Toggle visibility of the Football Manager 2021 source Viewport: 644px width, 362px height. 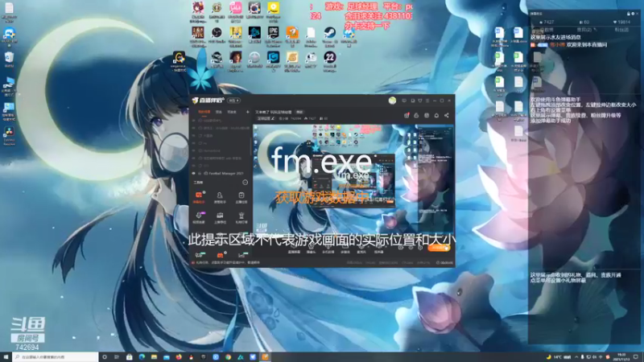(194, 173)
